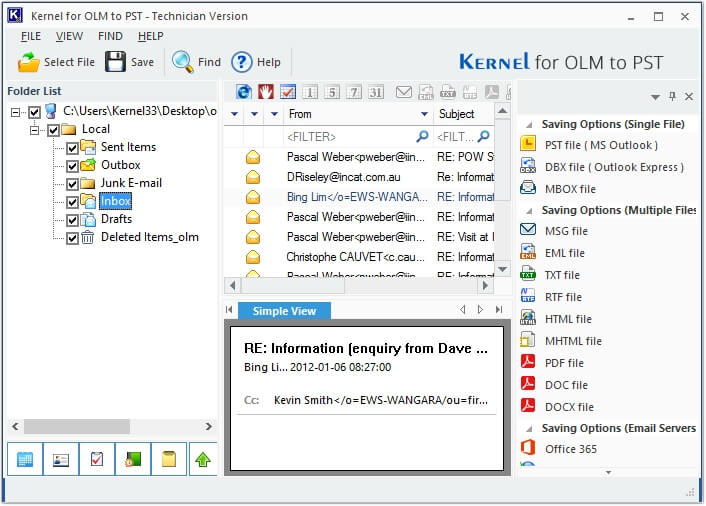This screenshot has height=506, width=706.
Task: Choose PDF file saving option
Action: coord(564,363)
